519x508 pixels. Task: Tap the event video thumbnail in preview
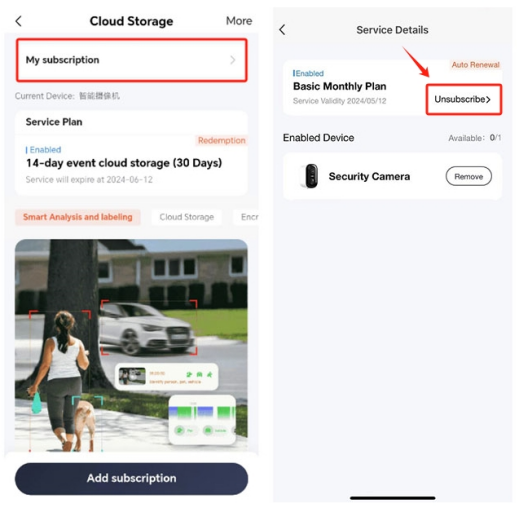132,376
